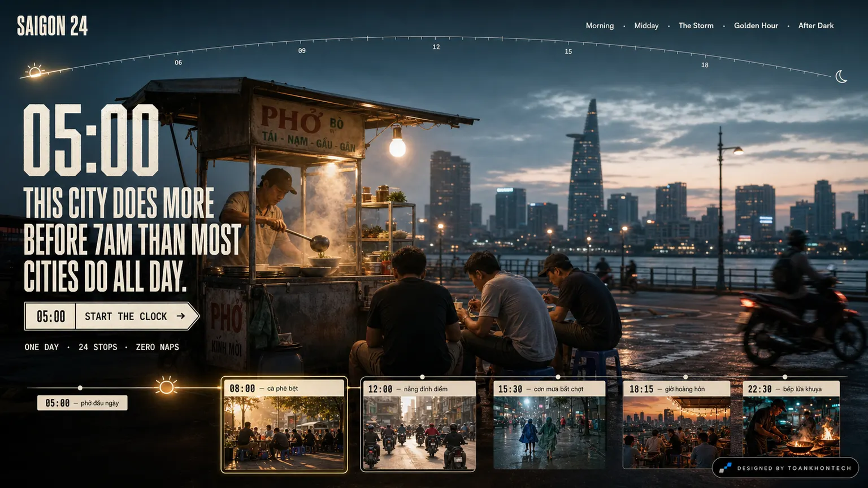This screenshot has width=868, height=488.
Task: Select the 15 hour mark on the arc
Action: pos(568,51)
